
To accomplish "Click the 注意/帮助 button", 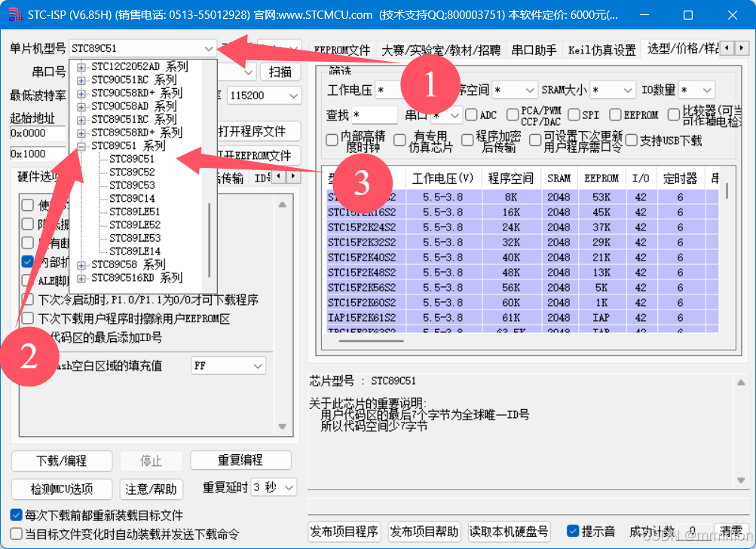I will pos(151,490).
